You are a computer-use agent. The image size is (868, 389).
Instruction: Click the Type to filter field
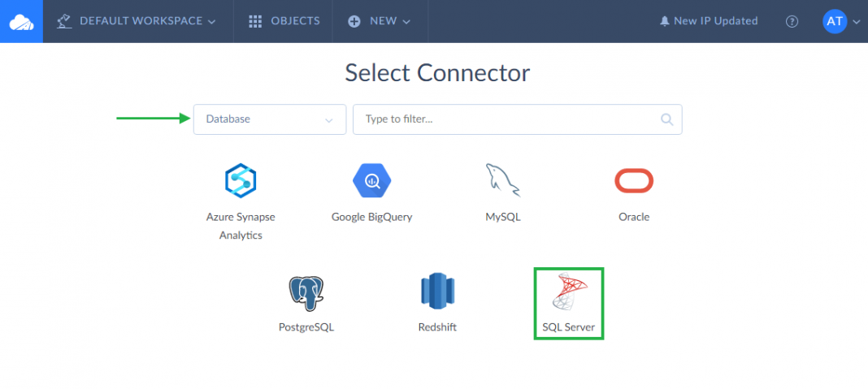(x=508, y=119)
